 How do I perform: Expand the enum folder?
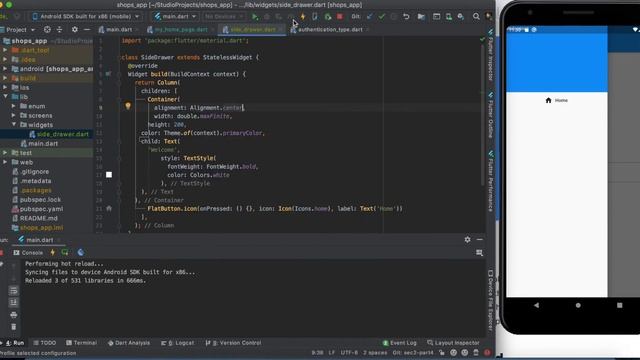13,106
